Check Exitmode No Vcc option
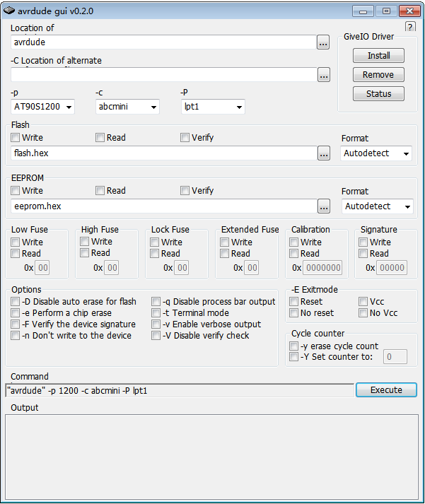The width and height of the screenshot is (425, 504). (363, 312)
